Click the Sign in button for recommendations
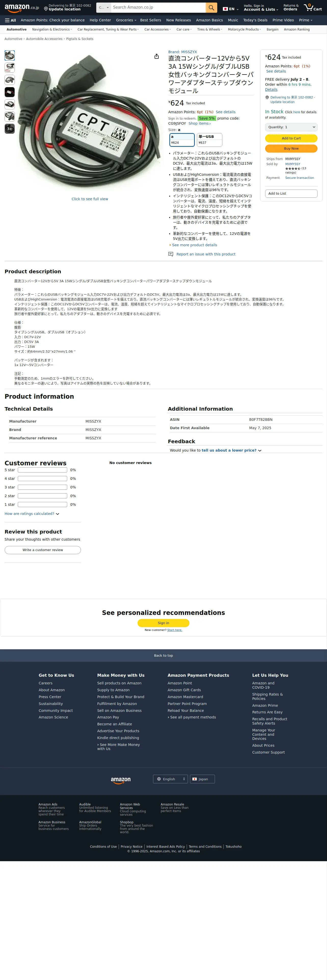Image resolution: width=327 pixels, height=980 pixels. pyautogui.click(x=163, y=623)
